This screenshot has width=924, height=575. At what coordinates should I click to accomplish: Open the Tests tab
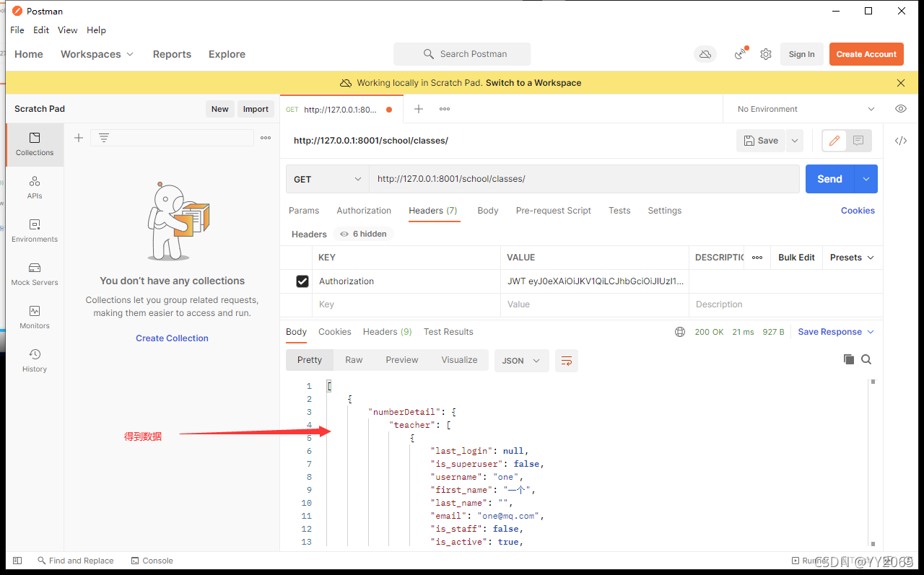619,211
